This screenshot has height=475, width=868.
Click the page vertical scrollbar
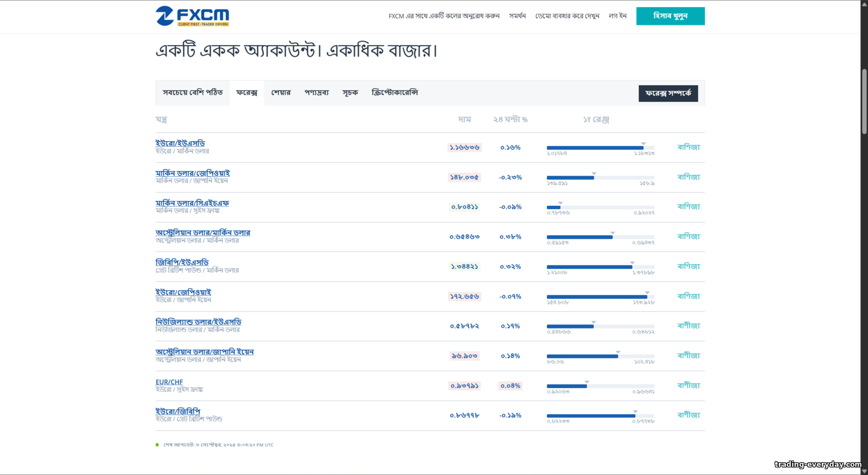[x=864, y=101]
